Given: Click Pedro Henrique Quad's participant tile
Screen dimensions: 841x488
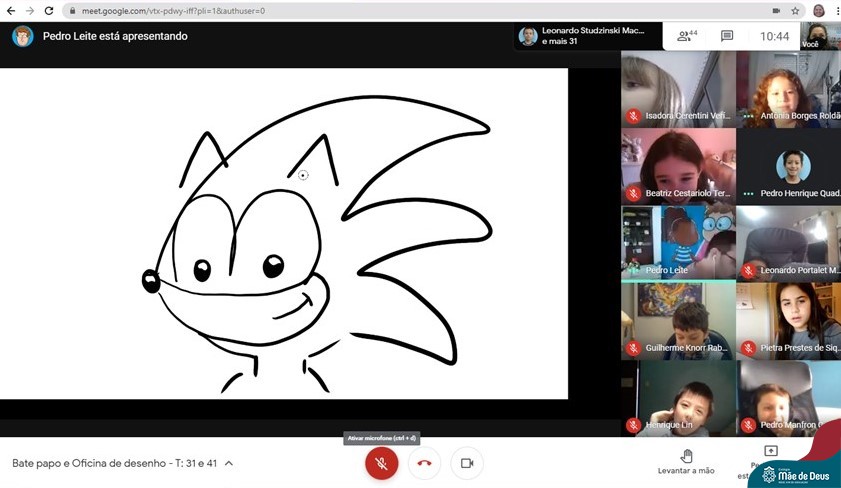Looking at the screenshot, I should tap(790, 166).
